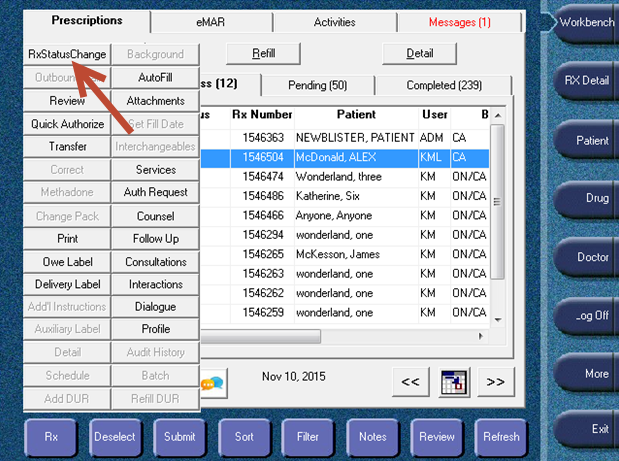Select row for McKesson, James
The height and width of the screenshot is (461, 619).
[344, 254]
